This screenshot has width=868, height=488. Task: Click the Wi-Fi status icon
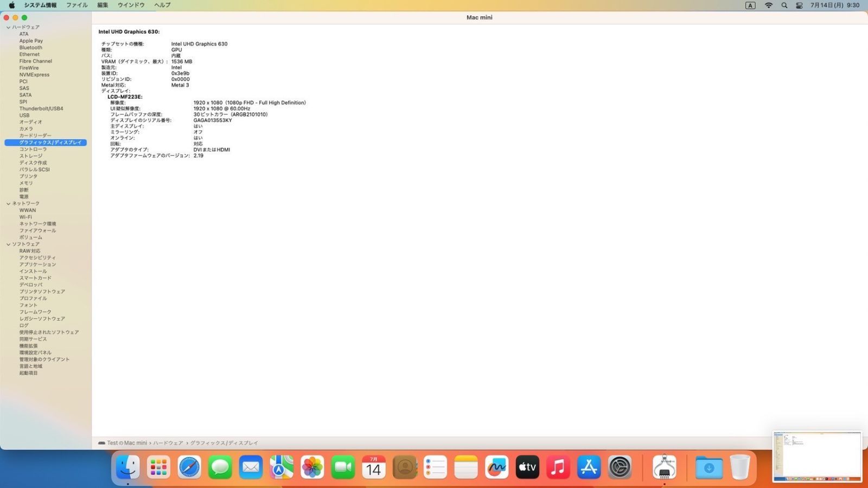pos(769,5)
